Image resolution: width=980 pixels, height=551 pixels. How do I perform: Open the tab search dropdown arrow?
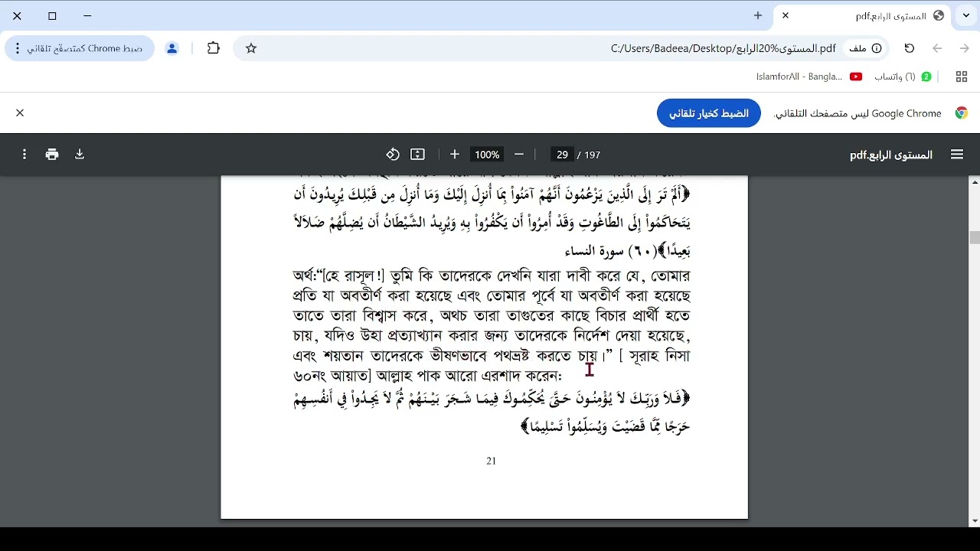966,15
